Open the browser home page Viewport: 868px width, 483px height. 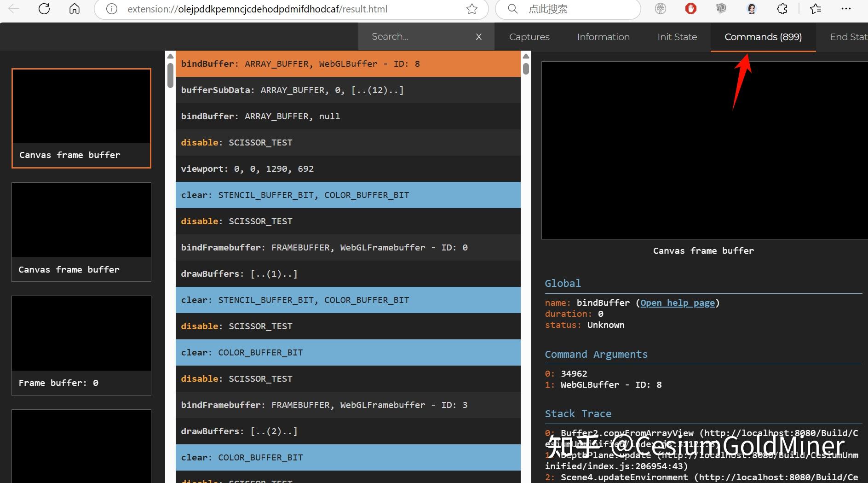pyautogui.click(x=74, y=9)
